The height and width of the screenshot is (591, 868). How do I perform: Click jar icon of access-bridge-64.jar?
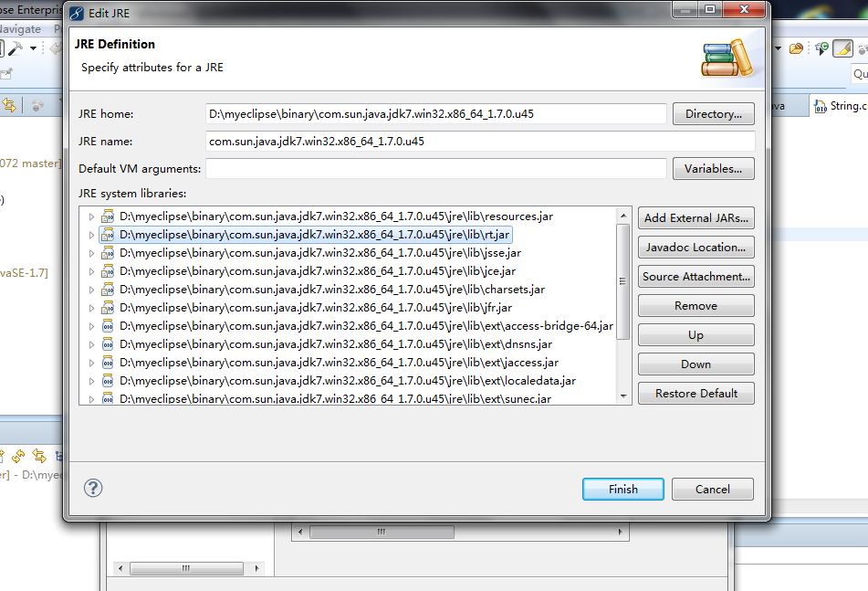pos(108,326)
